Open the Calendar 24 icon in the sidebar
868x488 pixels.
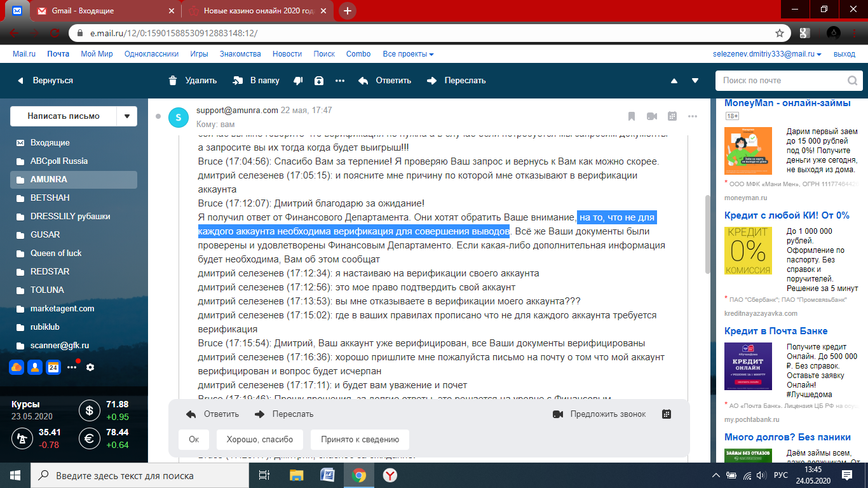click(x=53, y=367)
